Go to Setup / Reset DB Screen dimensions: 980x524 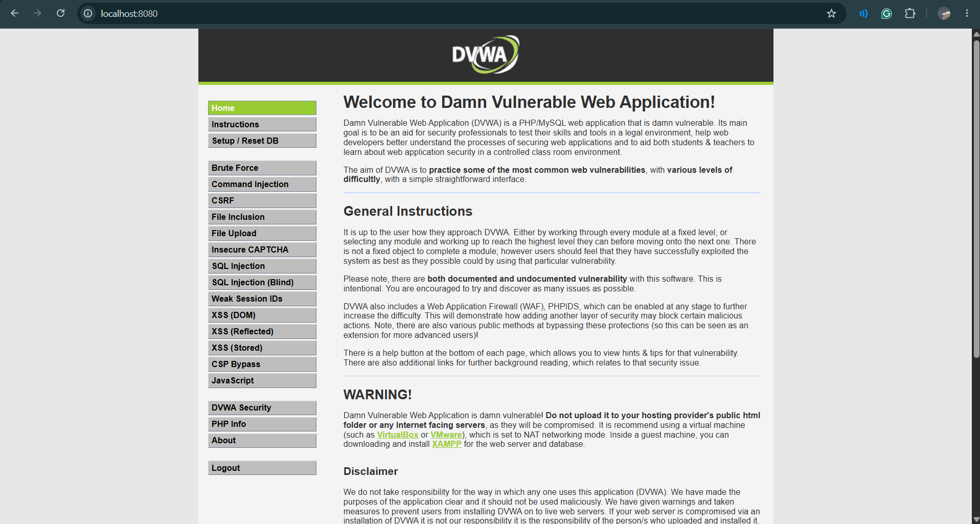262,141
